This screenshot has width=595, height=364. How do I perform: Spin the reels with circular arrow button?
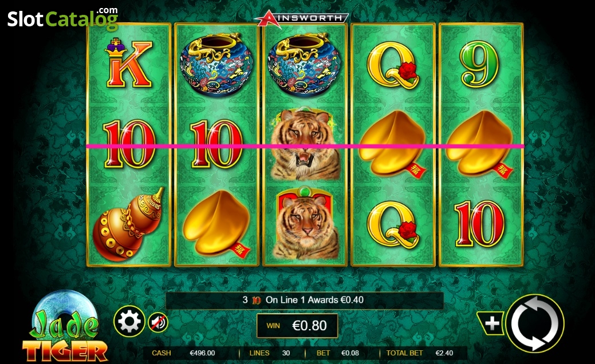click(535, 323)
